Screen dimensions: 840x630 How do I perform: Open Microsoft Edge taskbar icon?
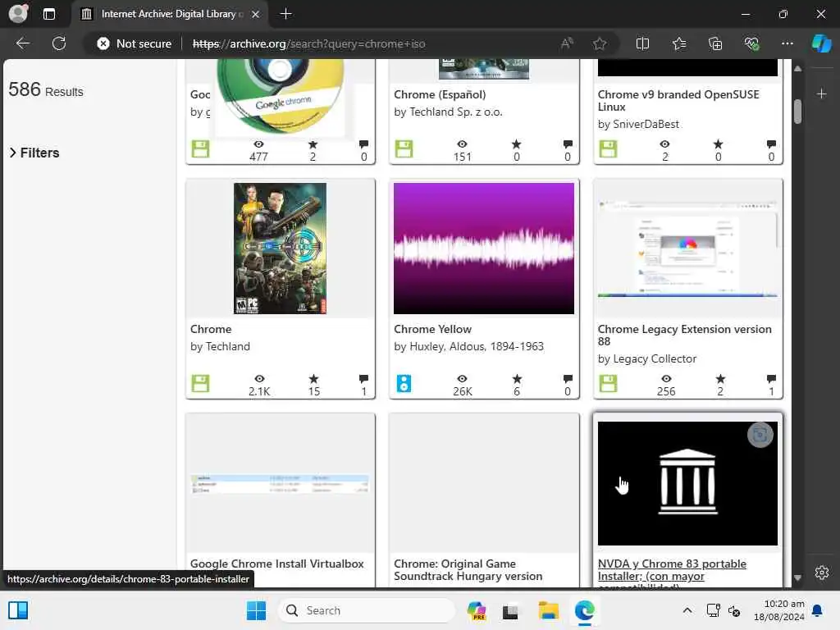(x=584, y=610)
